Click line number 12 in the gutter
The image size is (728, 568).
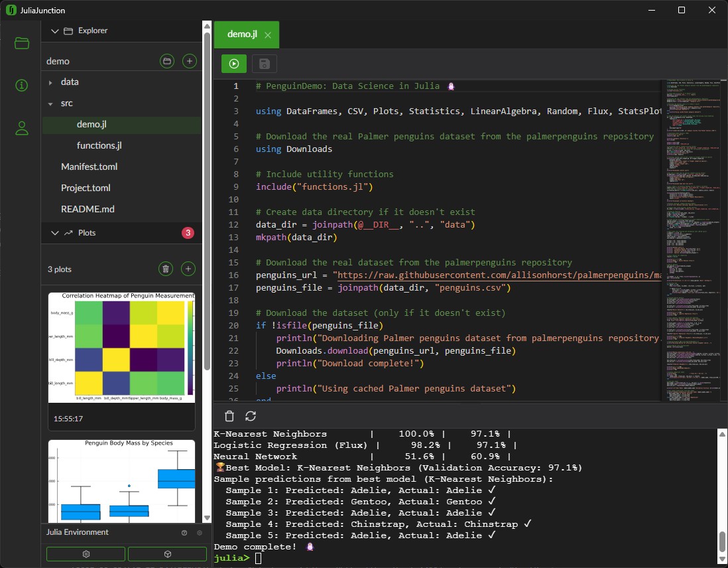[233, 225]
